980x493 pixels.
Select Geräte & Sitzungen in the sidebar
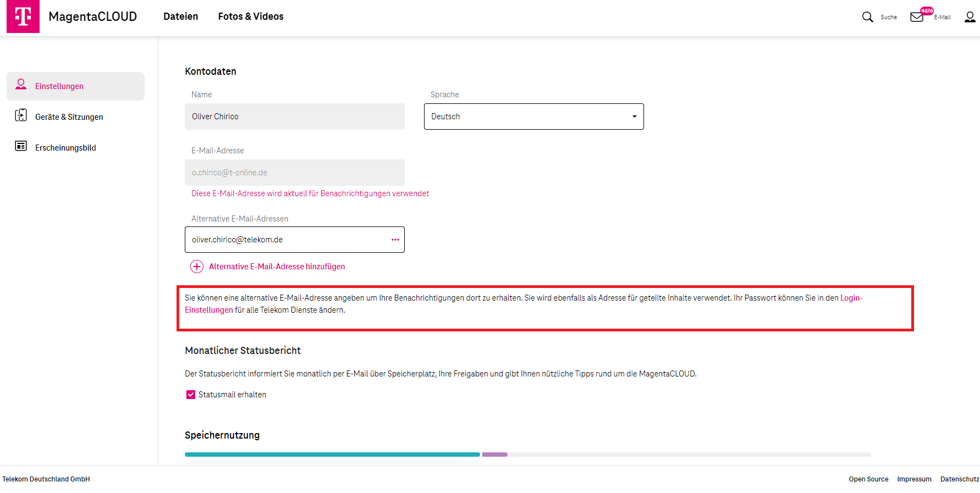(75, 117)
